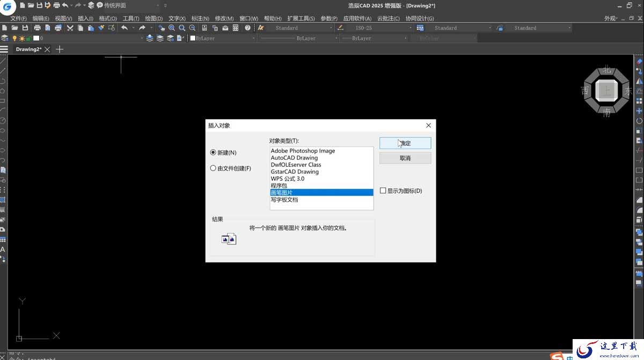
Task: Switch to the Drawing2* document tab
Action: pos(28,49)
